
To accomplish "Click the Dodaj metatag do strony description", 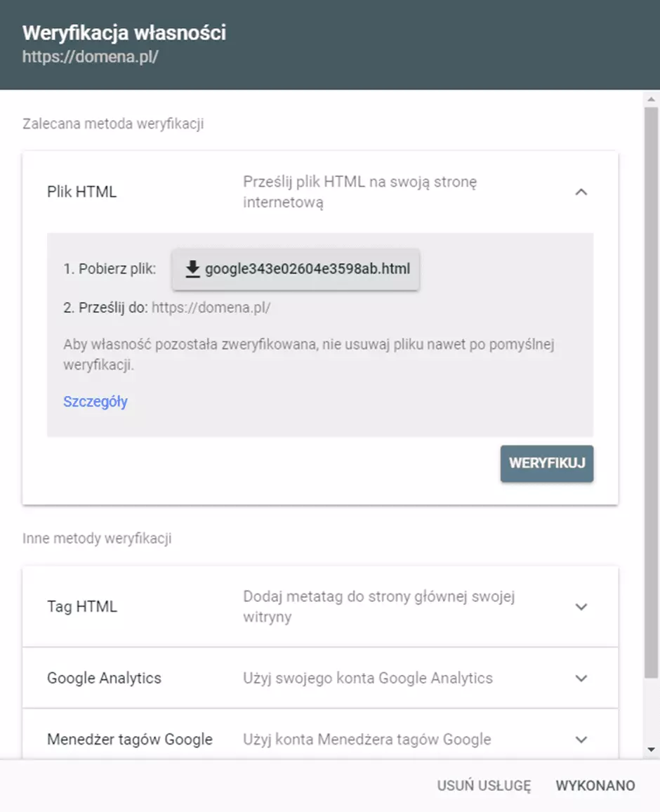I will [379, 607].
